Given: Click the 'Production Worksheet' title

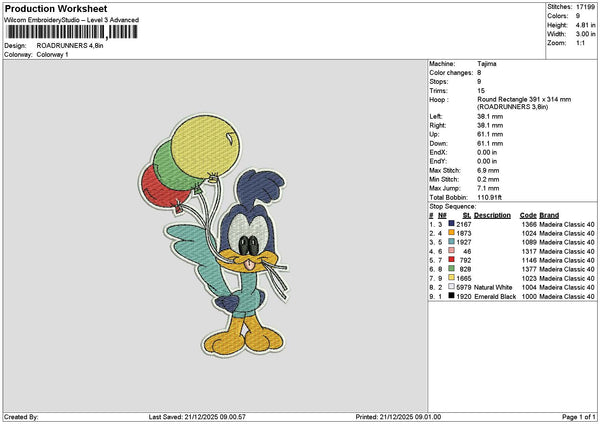Looking at the screenshot, I should tap(56, 8).
